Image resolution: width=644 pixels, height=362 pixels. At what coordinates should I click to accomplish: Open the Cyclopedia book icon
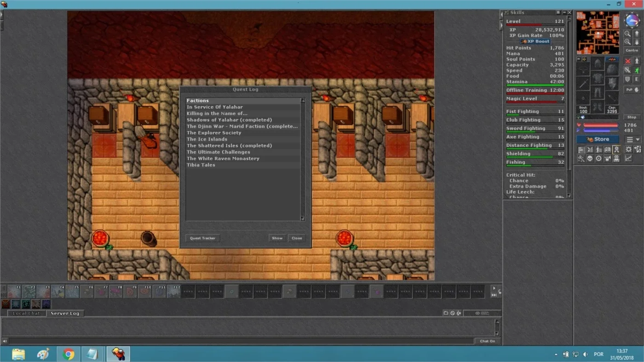(607, 149)
